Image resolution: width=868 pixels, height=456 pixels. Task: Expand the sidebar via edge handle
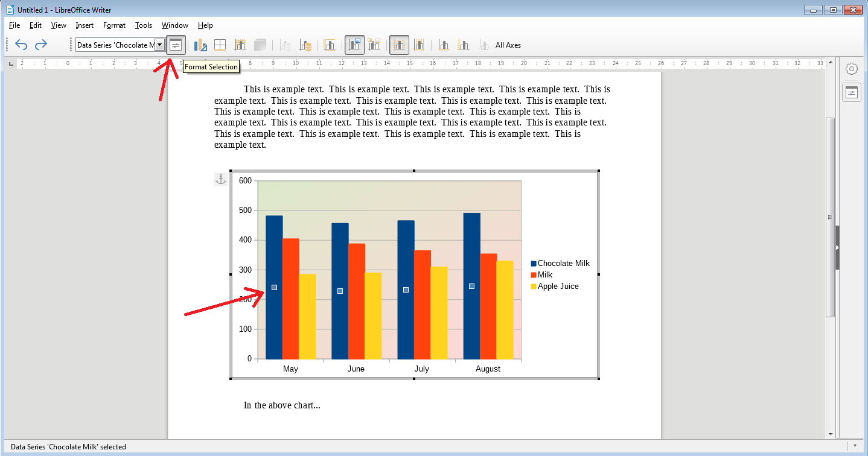click(837, 248)
